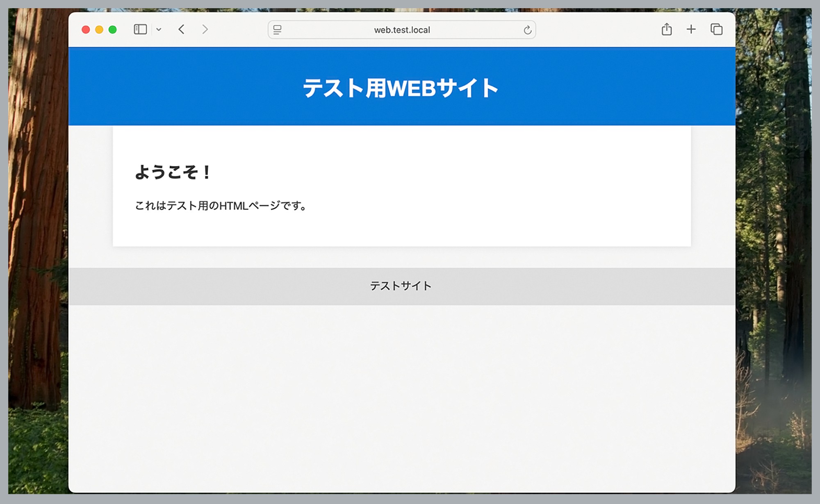Select the URL text web.test.local
Screen dimensions: 820x504
[x=401, y=30]
